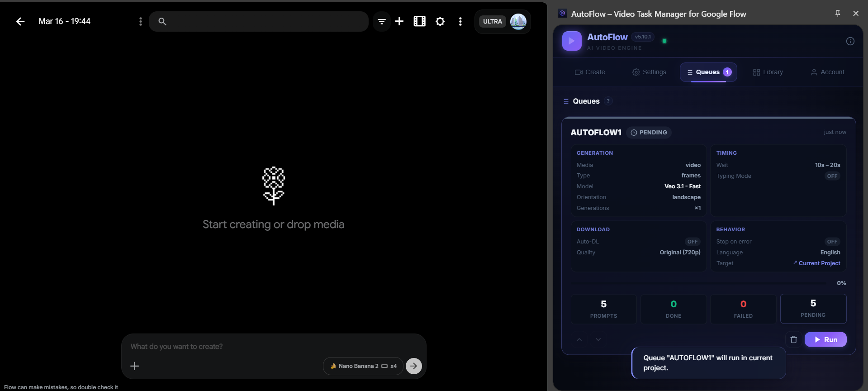
Task: Toggle Stop on error switch
Action: click(x=832, y=242)
